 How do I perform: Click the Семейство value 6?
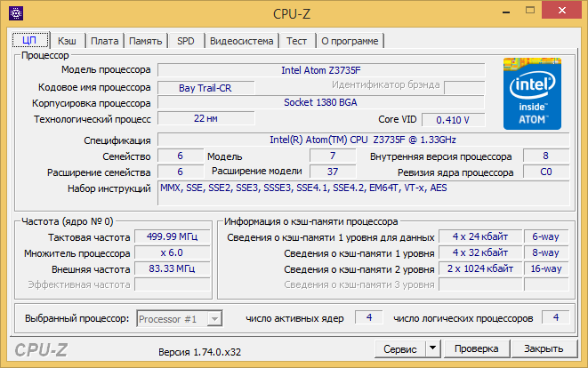[181, 156]
